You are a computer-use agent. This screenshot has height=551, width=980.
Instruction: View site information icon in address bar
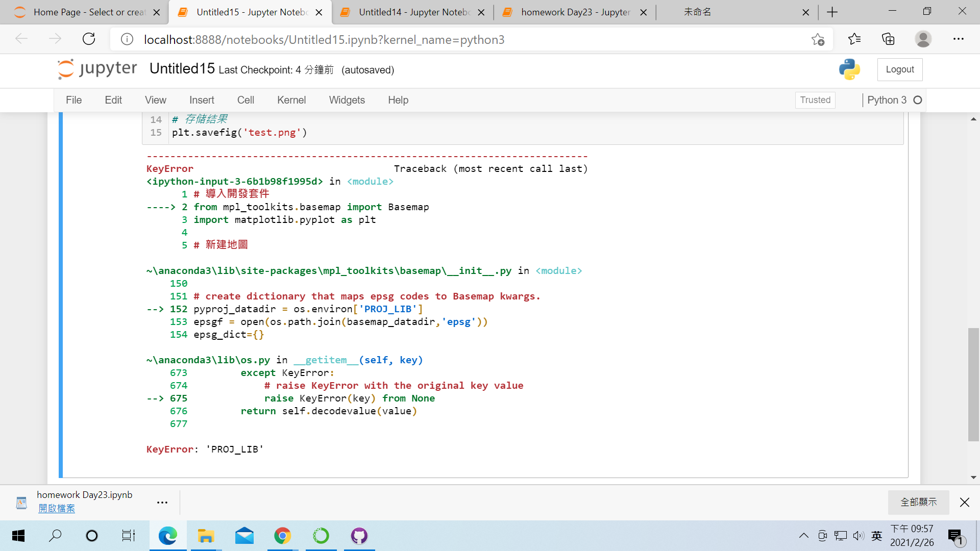pyautogui.click(x=127, y=39)
